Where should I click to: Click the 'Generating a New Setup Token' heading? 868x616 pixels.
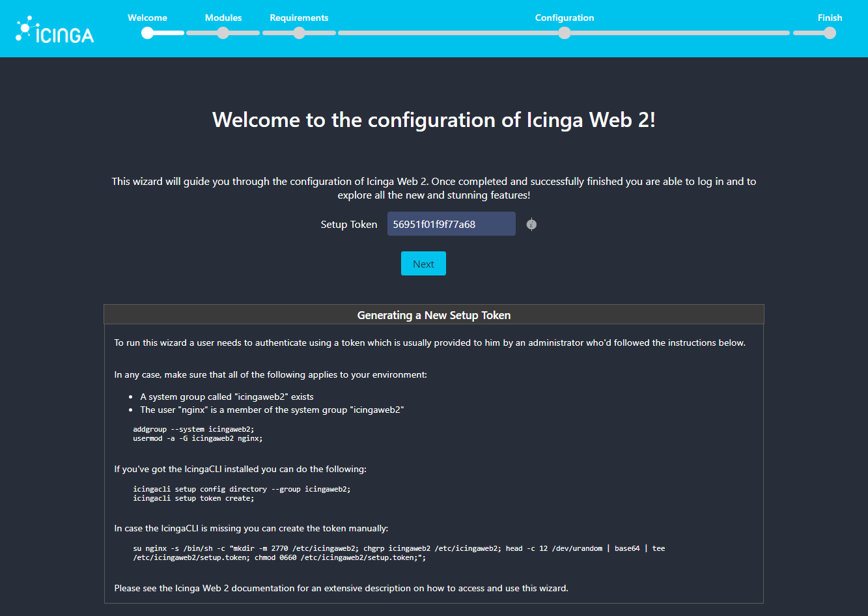434,315
